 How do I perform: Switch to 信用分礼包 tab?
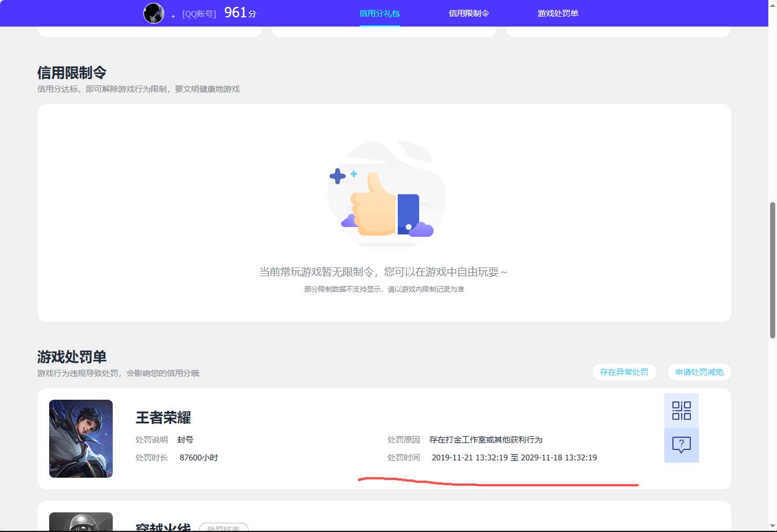(x=380, y=13)
